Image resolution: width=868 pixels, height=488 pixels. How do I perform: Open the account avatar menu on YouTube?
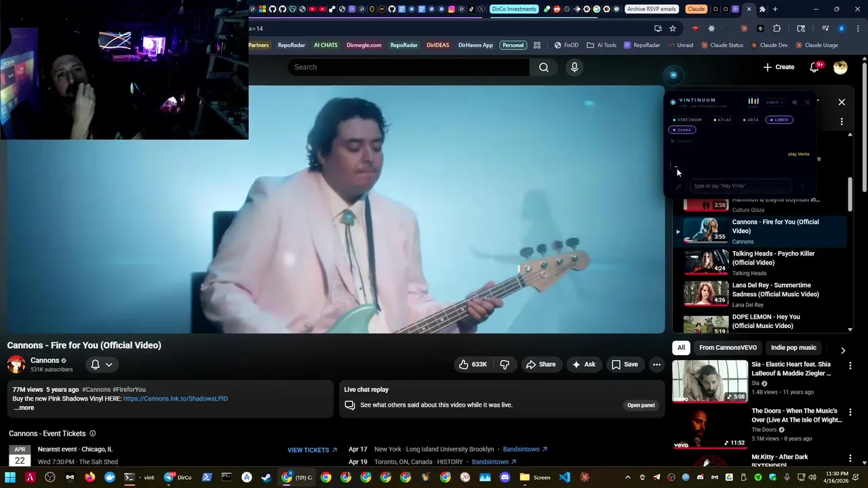[x=840, y=67]
